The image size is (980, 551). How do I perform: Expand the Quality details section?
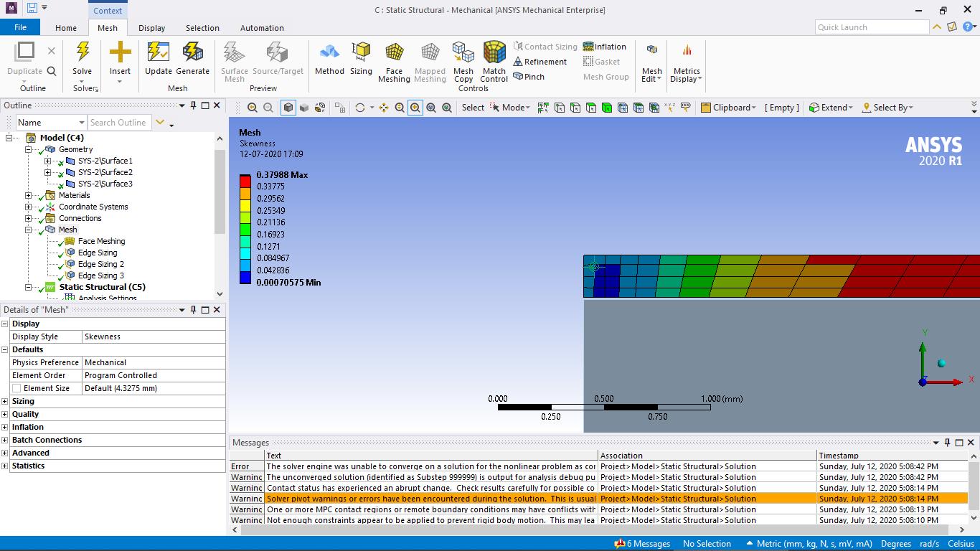(5, 414)
